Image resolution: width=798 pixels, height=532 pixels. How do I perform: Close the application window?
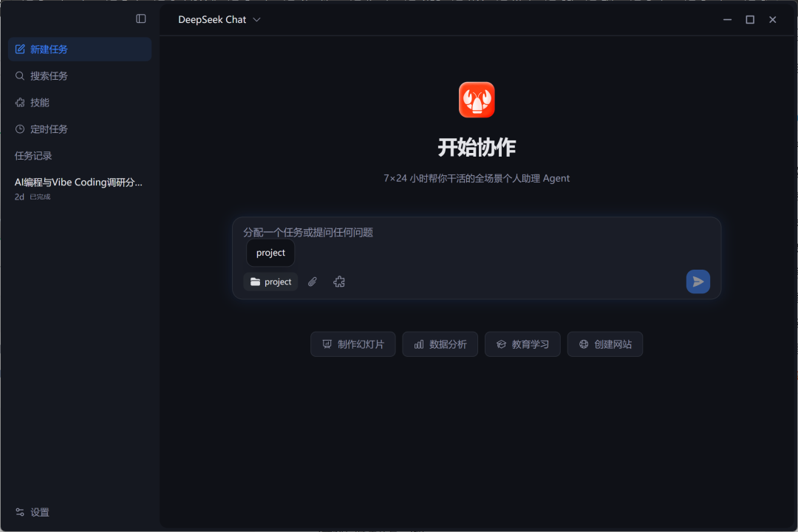pyautogui.click(x=773, y=19)
